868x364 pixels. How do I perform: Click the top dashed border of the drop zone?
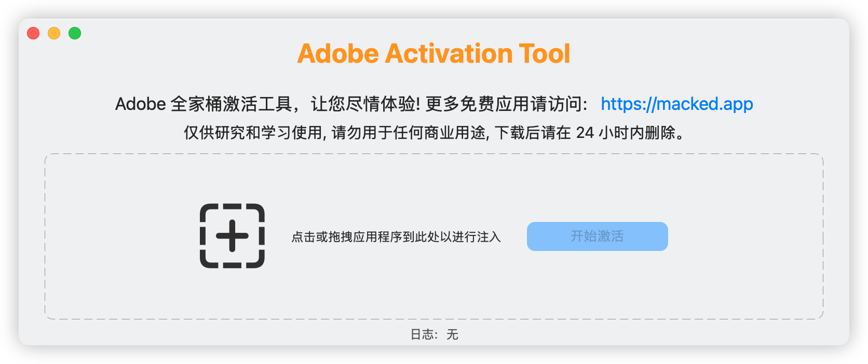coord(434,154)
